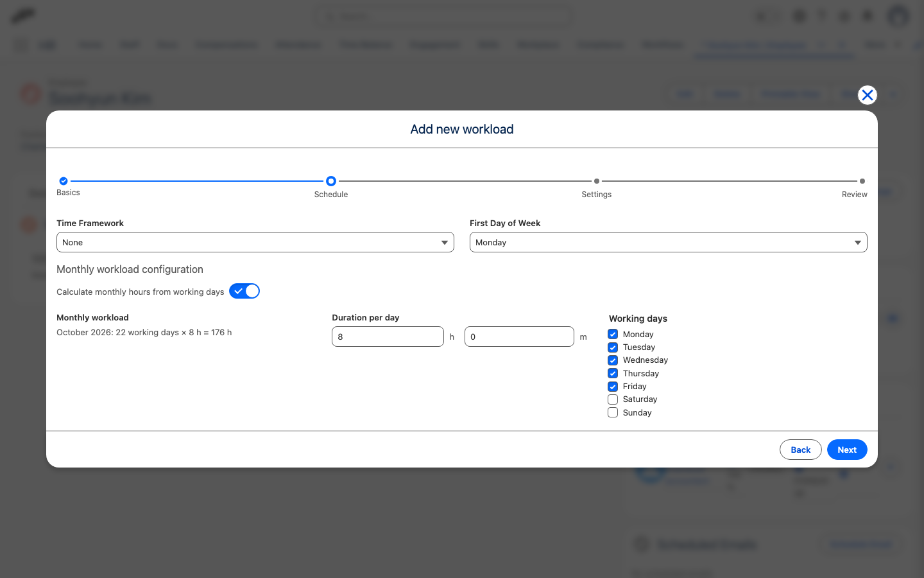
Task: Uncheck the Monday working day
Action: (x=613, y=334)
